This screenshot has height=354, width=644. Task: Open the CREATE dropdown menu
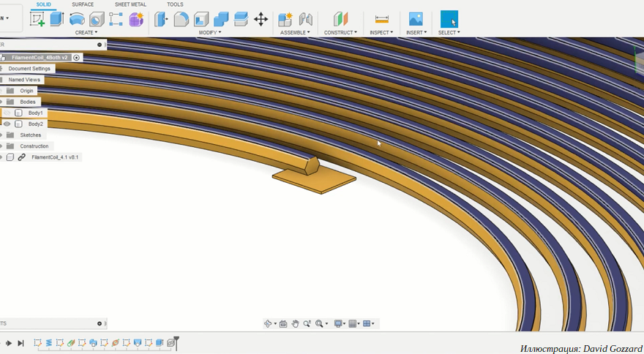click(x=86, y=32)
